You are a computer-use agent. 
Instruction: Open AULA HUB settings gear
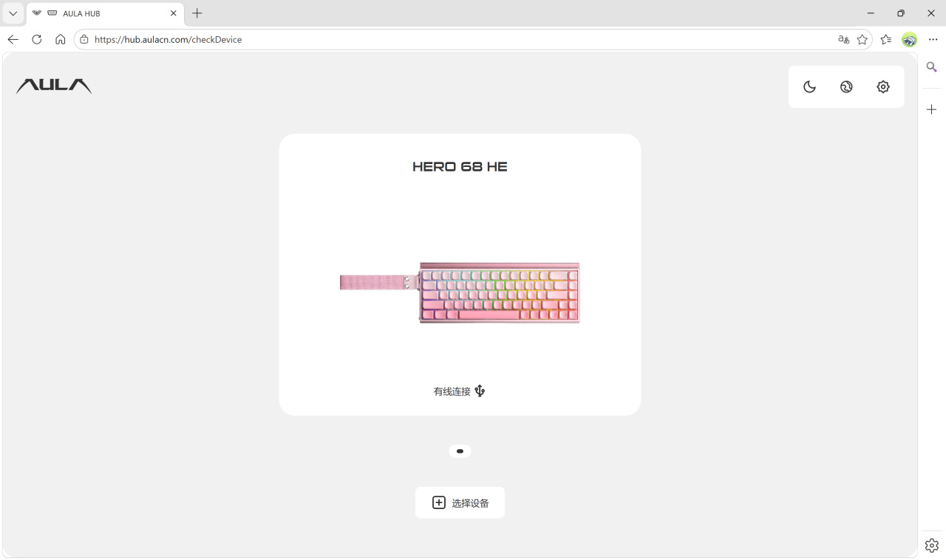(x=883, y=87)
